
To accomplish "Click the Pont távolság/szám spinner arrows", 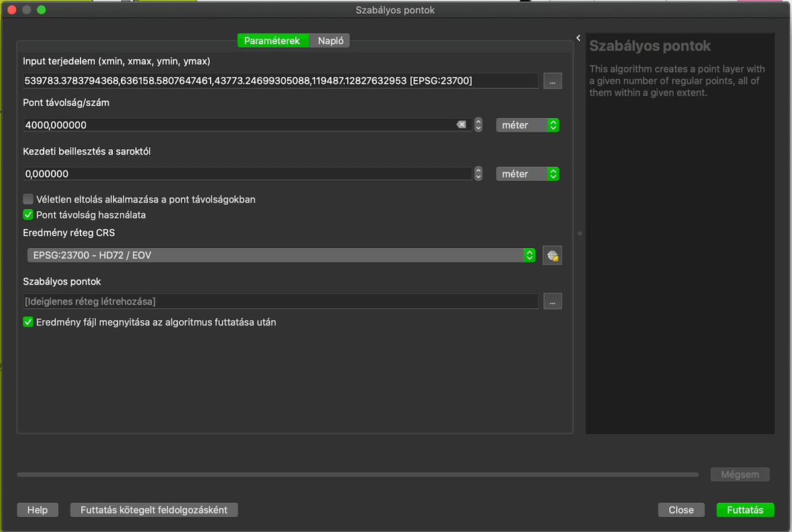I will coord(478,125).
